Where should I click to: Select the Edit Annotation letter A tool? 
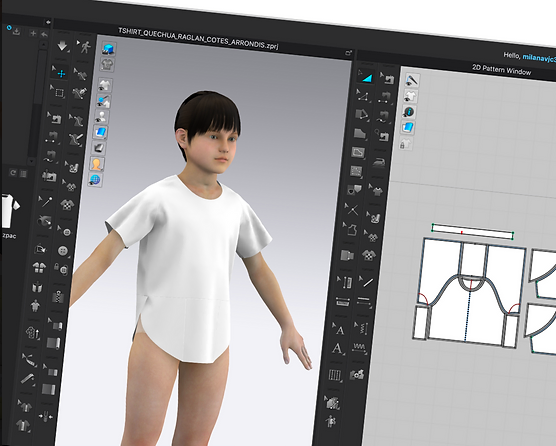[x=338, y=329]
